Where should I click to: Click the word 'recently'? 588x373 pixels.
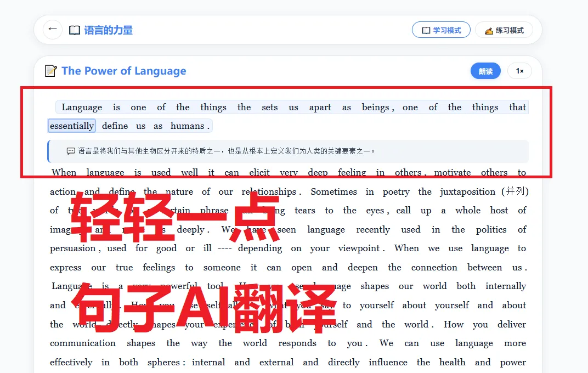point(373,230)
